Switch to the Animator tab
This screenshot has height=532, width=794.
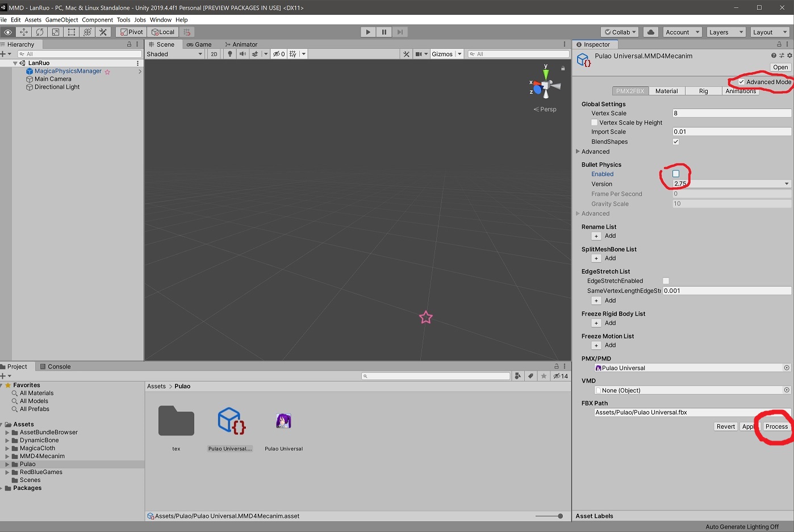click(241, 44)
